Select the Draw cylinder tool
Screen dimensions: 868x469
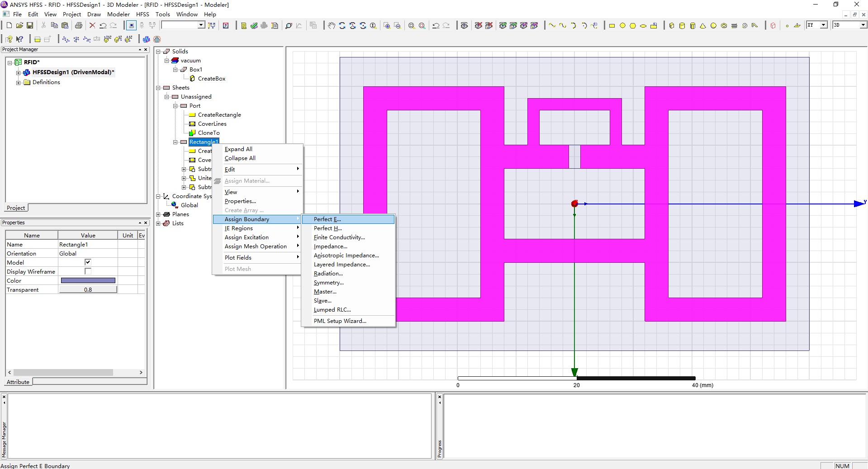click(682, 26)
